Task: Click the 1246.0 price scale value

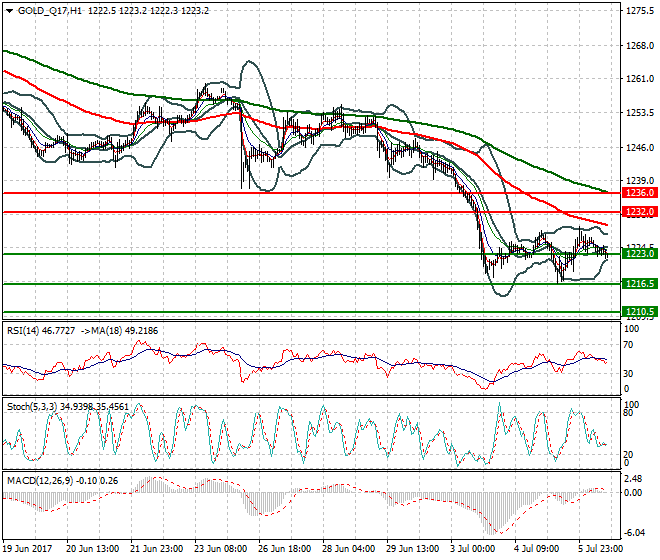Action: coord(640,147)
